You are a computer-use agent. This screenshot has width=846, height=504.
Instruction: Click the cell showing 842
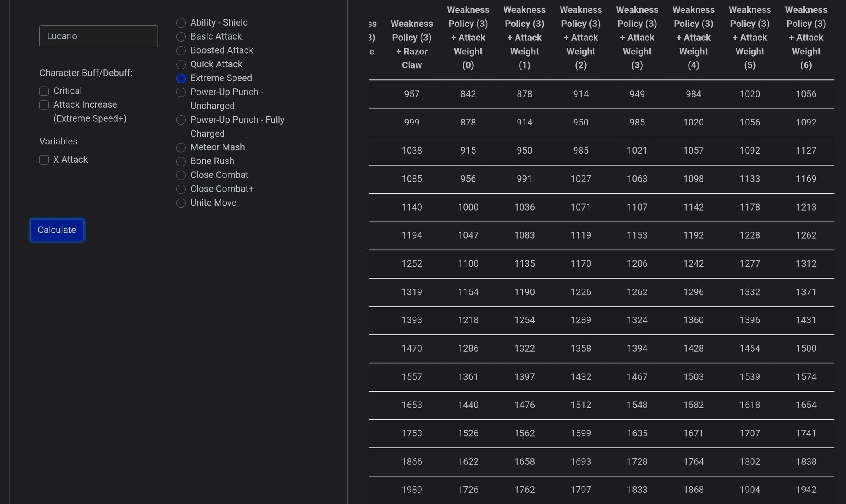click(x=468, y=94)
